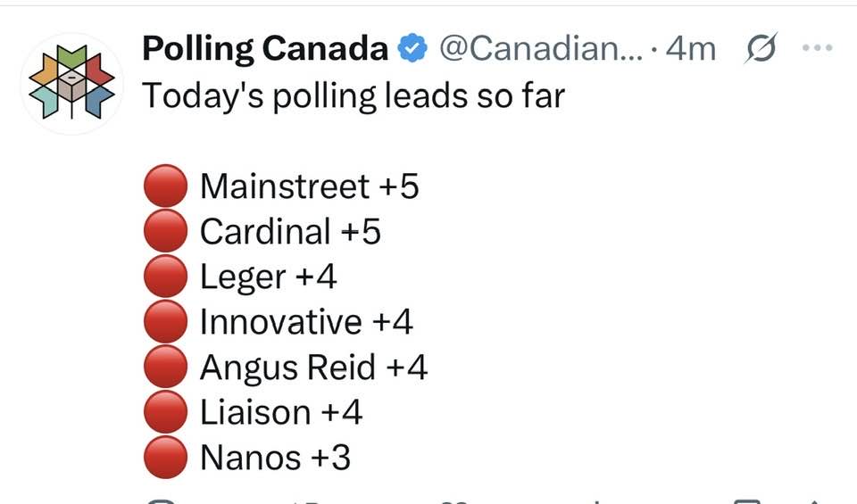Click the "Nanos +3" line
Screen dimensions: 857x504
(275, 458)
